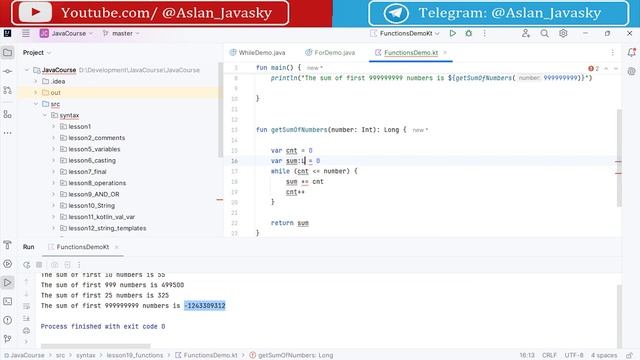Screen dimensions: 640x360
Task: Open the Structure tool window
Action: click(x=8, y=115)
